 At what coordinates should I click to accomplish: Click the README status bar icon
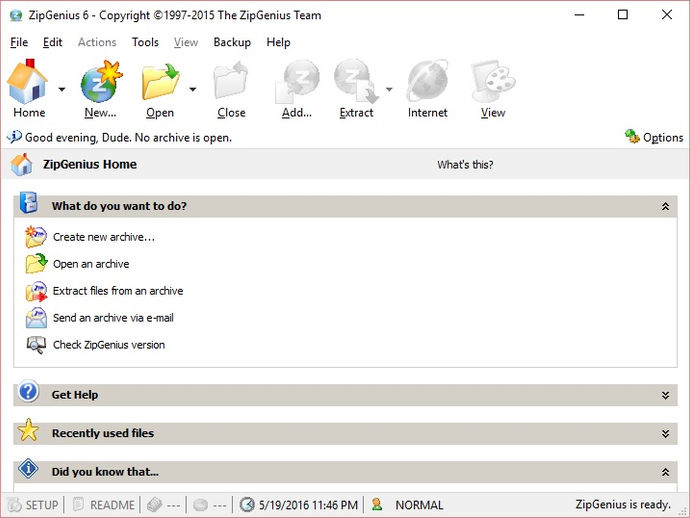coord(78,504)
